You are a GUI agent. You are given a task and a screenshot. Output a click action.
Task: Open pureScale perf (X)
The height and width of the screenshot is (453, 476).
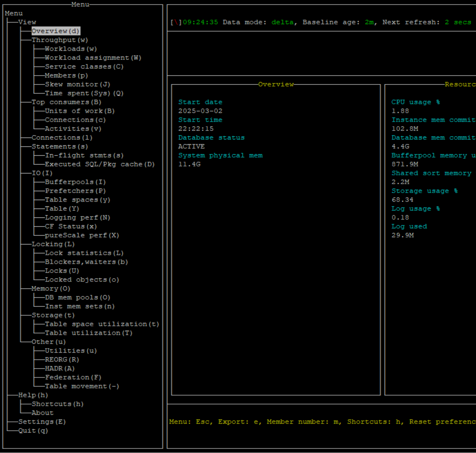click(x=82, y=235)
